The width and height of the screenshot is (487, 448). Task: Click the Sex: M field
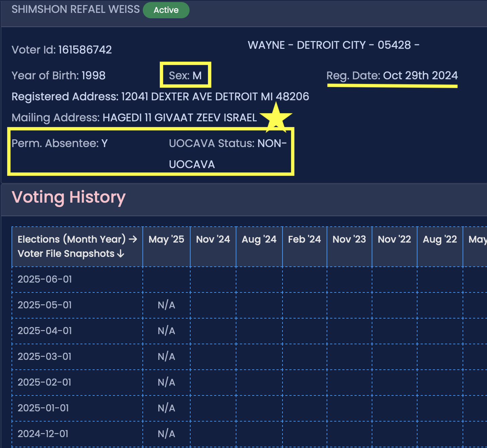click(186, 75)
